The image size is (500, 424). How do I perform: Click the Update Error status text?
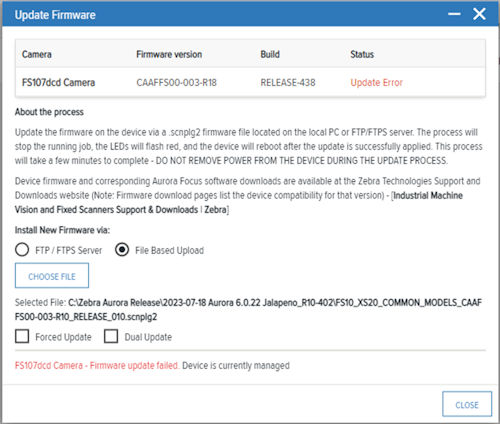pos(376,82)
